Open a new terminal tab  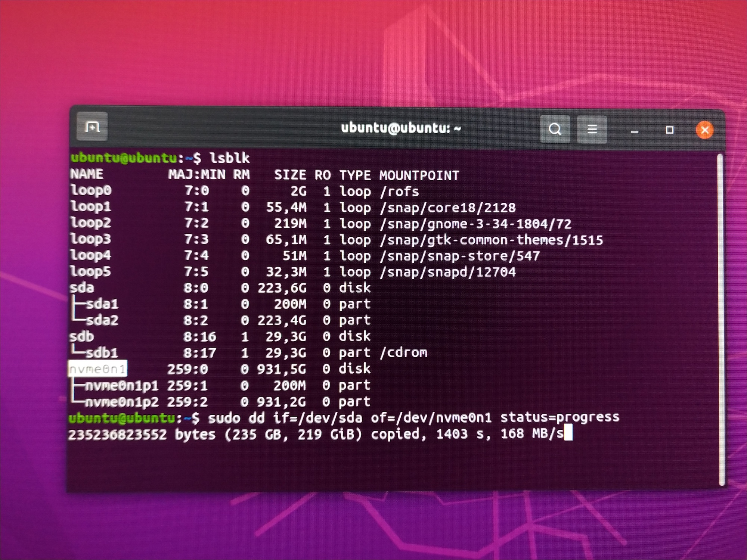(x=92, y=127)
